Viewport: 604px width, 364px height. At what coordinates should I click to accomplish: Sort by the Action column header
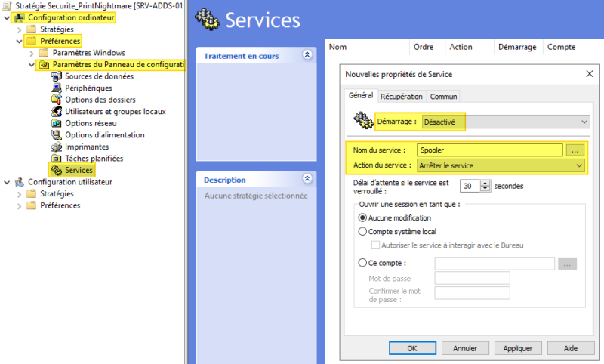point(469,47)
